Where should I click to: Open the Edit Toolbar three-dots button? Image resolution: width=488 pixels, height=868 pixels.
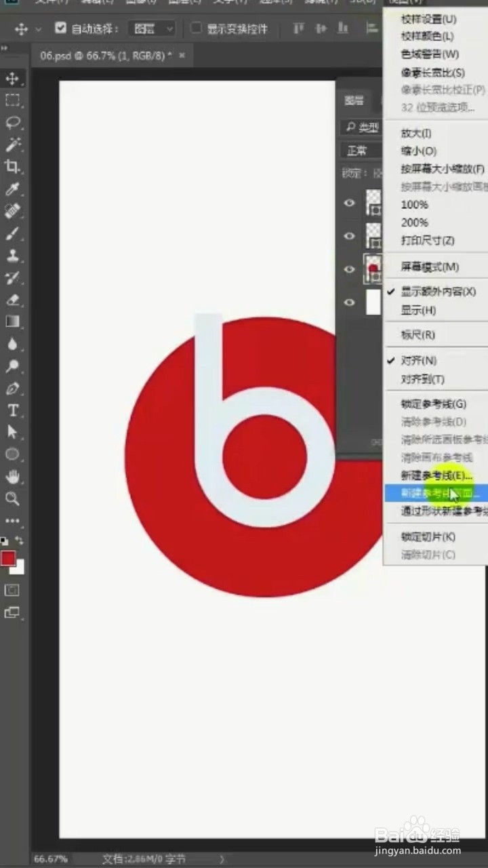point(12,521)
